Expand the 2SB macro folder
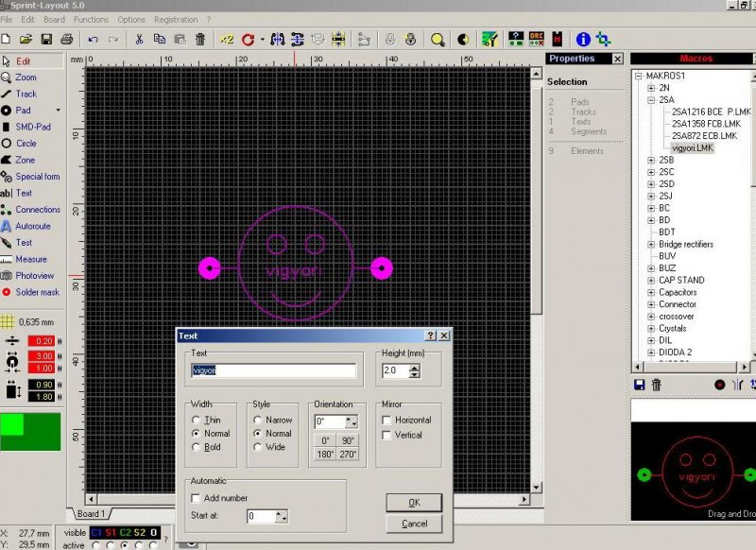This screenshot has height=550, width=756. pos(651,161)
